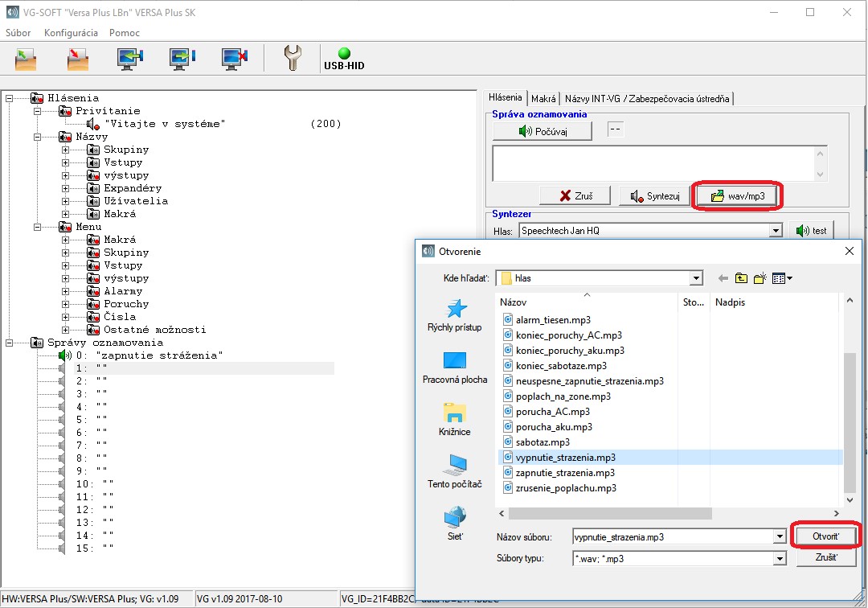This screenshot has width=868, height=608.
Task: Click the monitor icon with left-pointing green arrow
Action: click(x=129, y=60)
